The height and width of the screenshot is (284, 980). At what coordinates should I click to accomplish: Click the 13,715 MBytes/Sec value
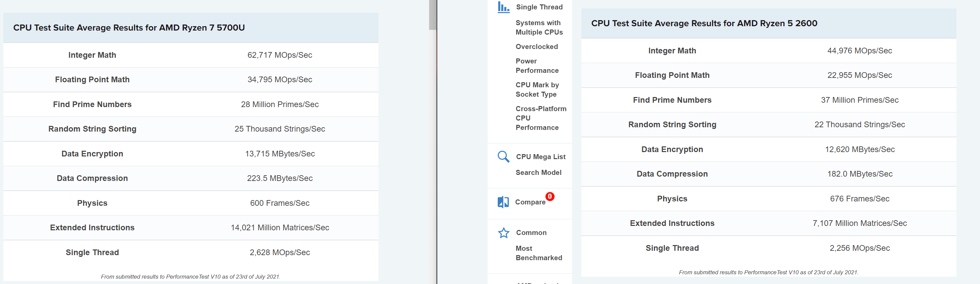280,154
